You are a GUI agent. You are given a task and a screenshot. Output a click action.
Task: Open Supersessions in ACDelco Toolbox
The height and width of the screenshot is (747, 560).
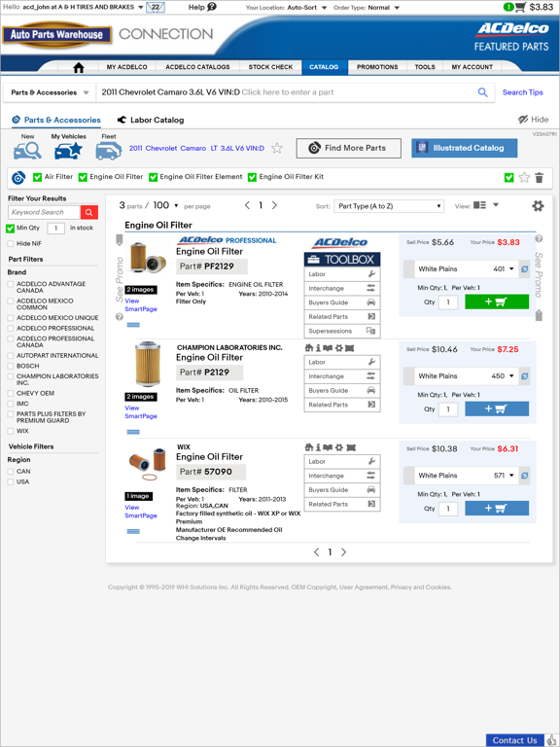(x=342, y=331)
